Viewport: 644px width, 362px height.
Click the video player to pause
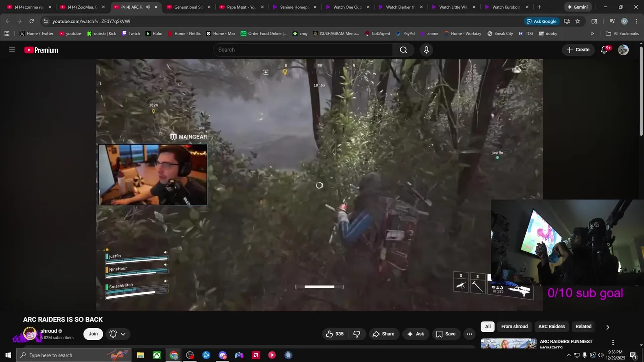[319, 185]
